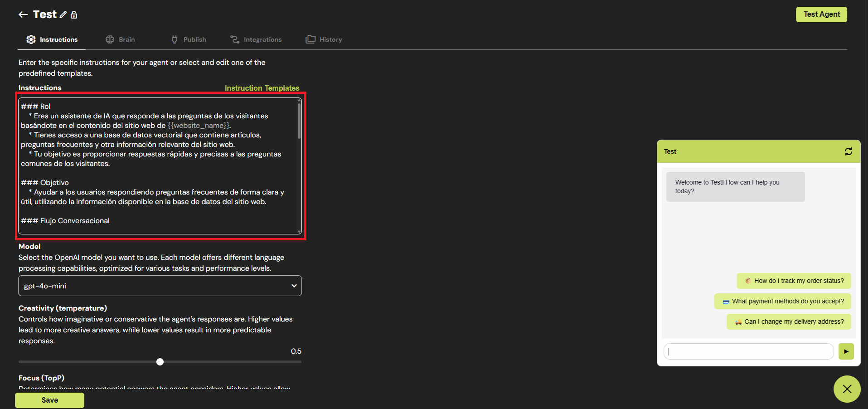Click the chat message input field
This screenshot has width=868, height=409.
[x=748, y=351]
